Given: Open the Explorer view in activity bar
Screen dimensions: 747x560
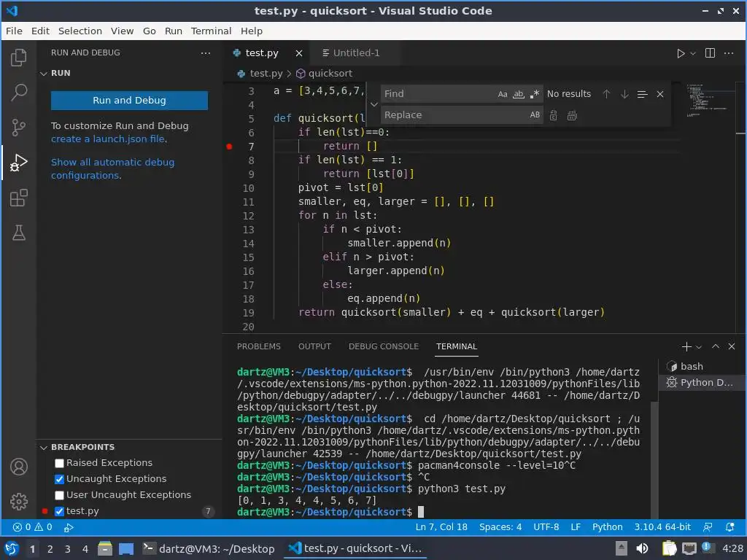Looking at the screenshot, I should click(x=18, y=58).
